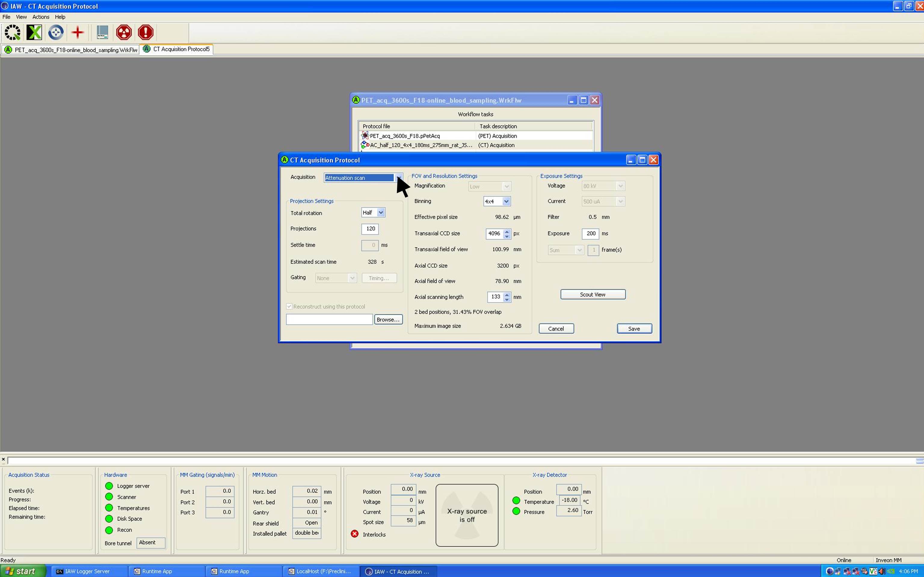Open the Binning 4x4 dropdown
Viewport: 924px width, 577px height.
[x=506, y=201]
